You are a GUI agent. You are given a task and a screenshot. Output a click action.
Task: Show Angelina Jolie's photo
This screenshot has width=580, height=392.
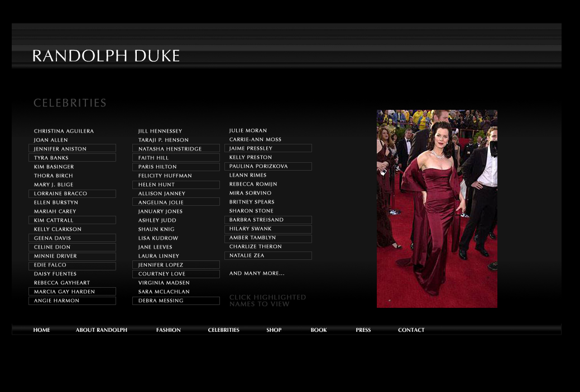pos(176,202)
